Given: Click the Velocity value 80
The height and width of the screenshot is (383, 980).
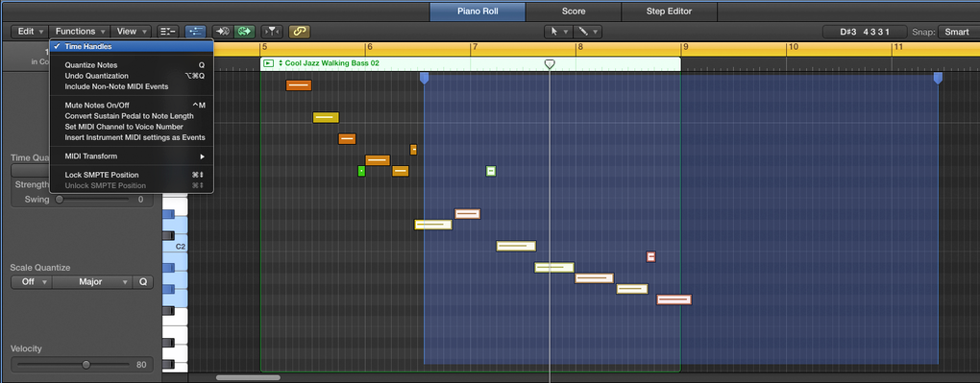Looking at the screenshot, I should (141, 364).
